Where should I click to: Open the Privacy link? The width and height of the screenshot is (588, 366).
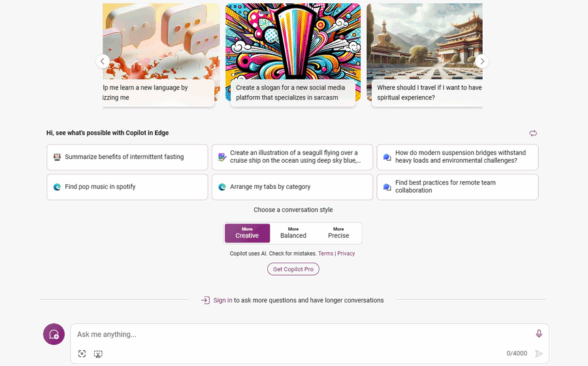(346, 254)
